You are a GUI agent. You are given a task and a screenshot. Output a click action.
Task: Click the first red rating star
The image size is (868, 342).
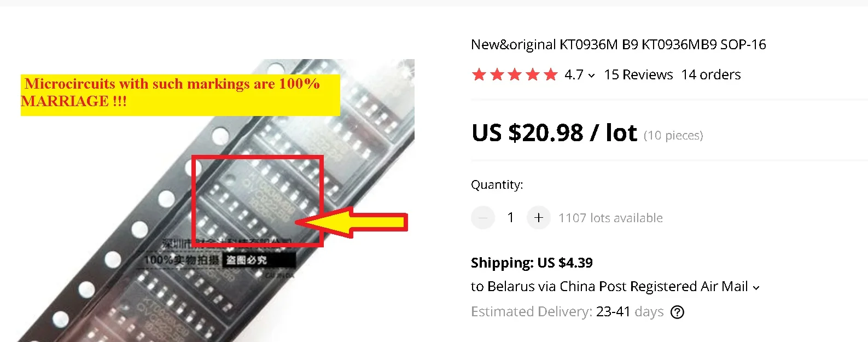click(479, 74)
